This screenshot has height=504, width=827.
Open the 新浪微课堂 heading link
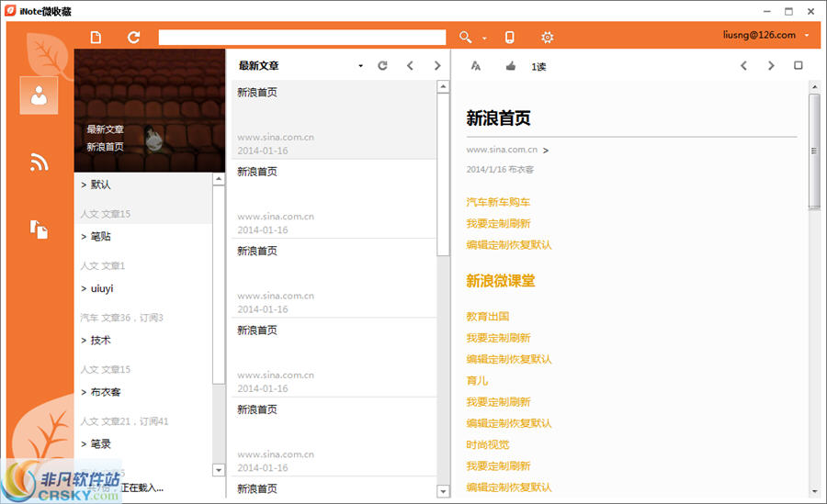(x=501, y=281)
